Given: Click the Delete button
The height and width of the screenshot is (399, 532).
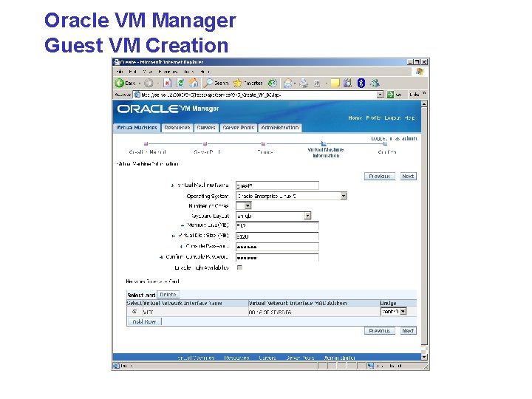Looking at the screenshot, I should click(168, 295).
